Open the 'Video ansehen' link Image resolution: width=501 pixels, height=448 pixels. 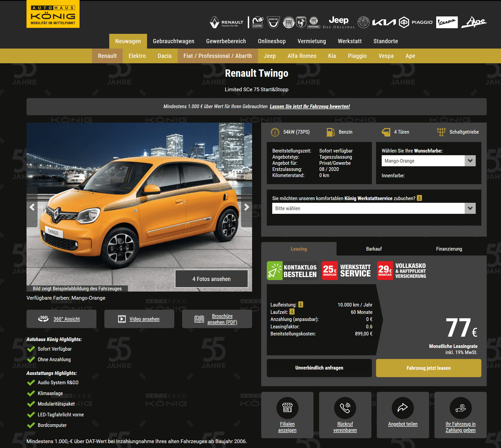(144, 319)
